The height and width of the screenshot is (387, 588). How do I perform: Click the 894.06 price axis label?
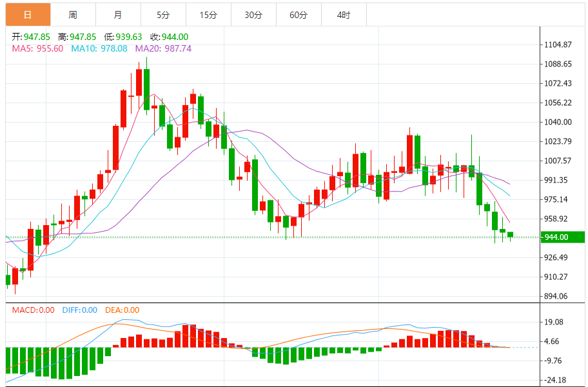coord(556,296)
